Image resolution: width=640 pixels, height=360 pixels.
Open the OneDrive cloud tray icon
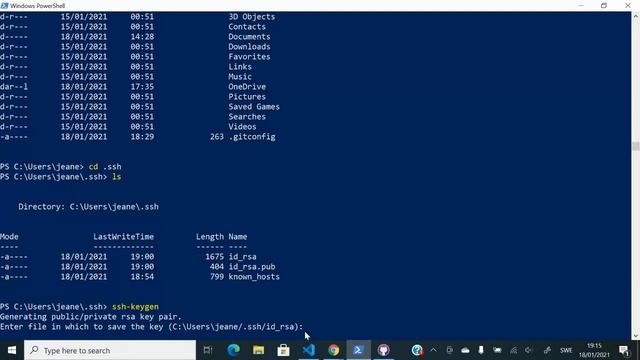(x=465, y=350)
